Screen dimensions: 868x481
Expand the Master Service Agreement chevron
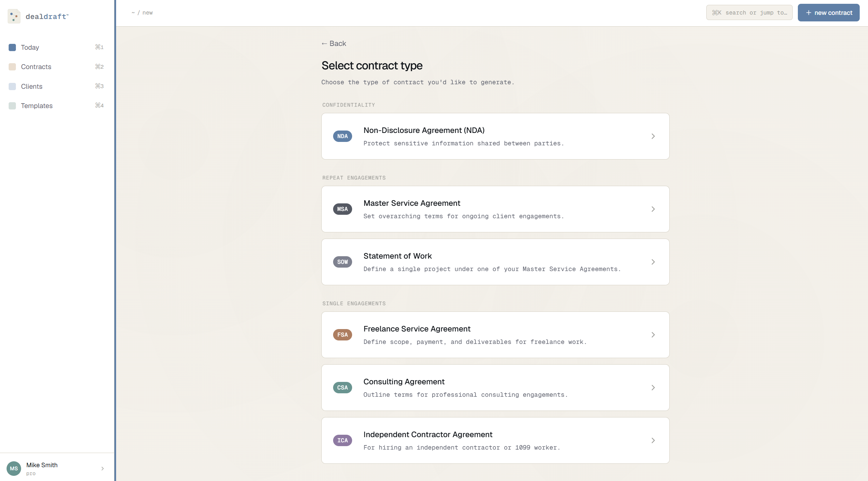[x=653, y=209]
